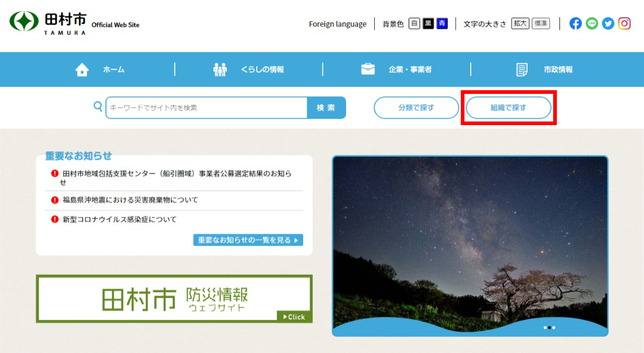This screenshot has height=353, width=644.
Task: Go to the ホーム menu
Action: pyautogui.click(x=114, y=69)
